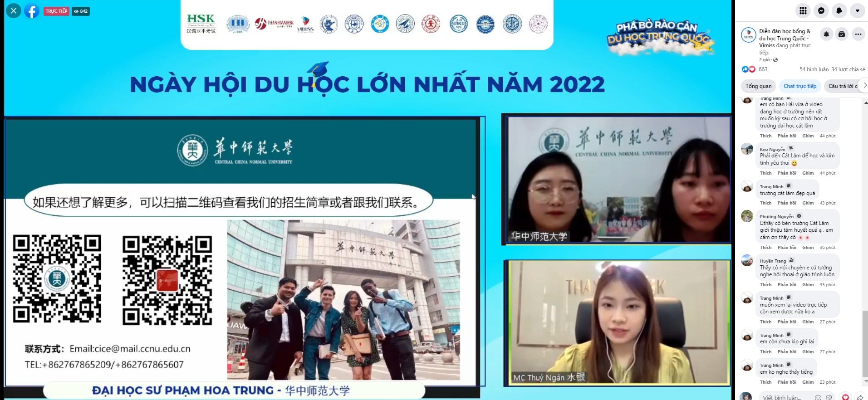Click Phản hồi under 'trường cát lâm đẹp quá'

787,203
